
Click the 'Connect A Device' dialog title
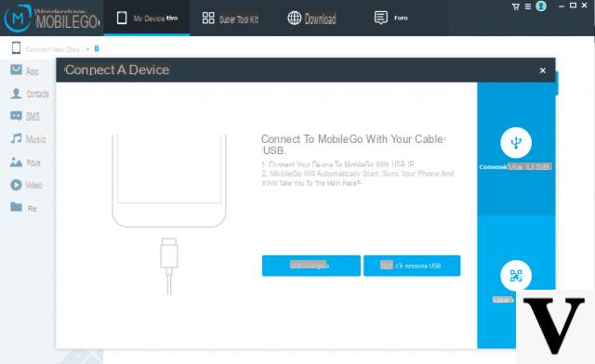117,70
